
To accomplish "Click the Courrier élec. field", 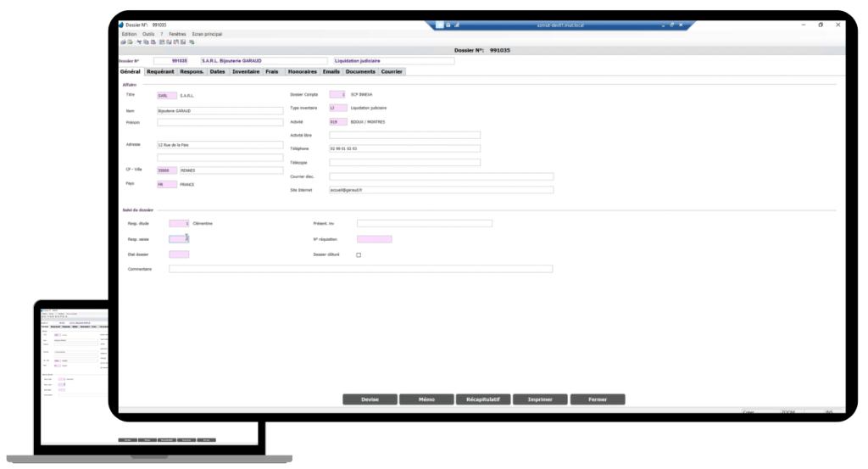I will (441, 176).
